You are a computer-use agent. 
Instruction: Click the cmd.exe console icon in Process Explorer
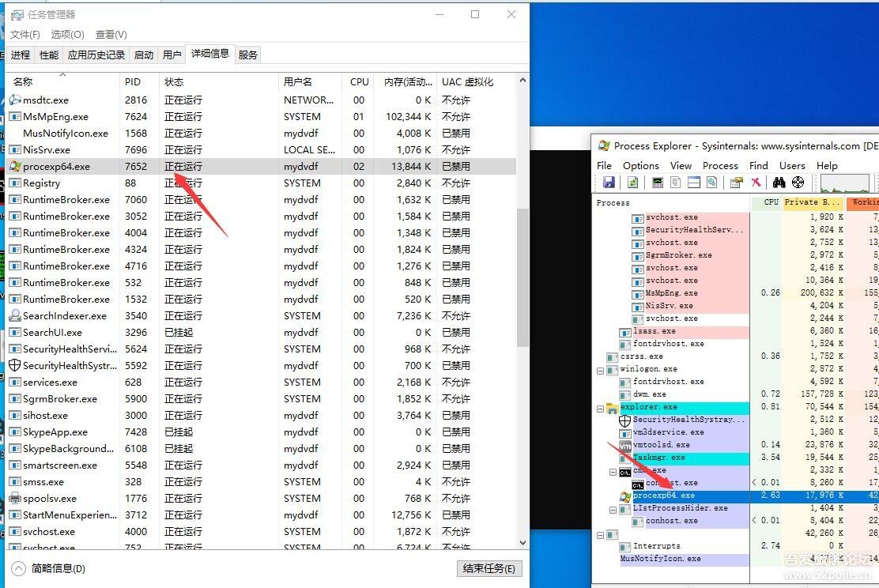click(625, 471)
